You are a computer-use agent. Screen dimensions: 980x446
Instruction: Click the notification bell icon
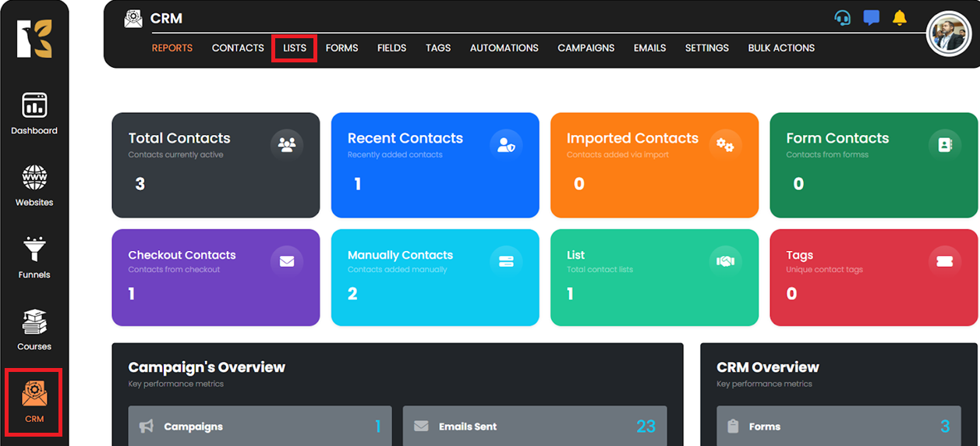click(900, 18)
